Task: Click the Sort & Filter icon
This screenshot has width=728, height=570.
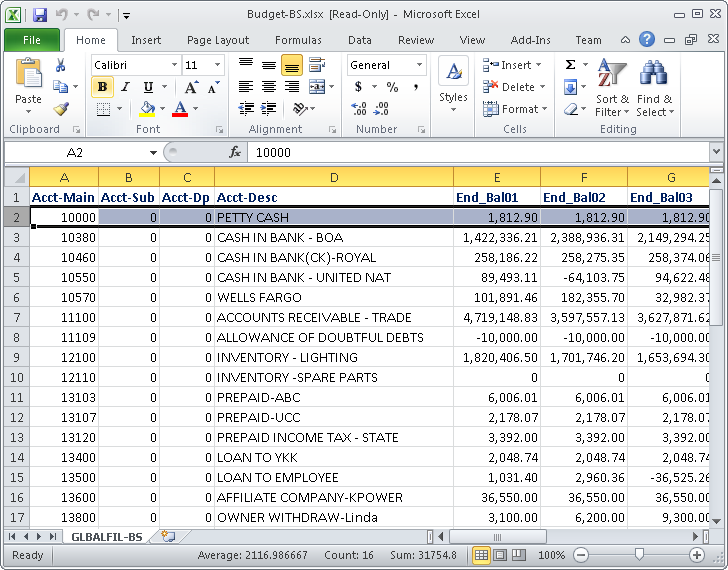Action: click(611, 73)
